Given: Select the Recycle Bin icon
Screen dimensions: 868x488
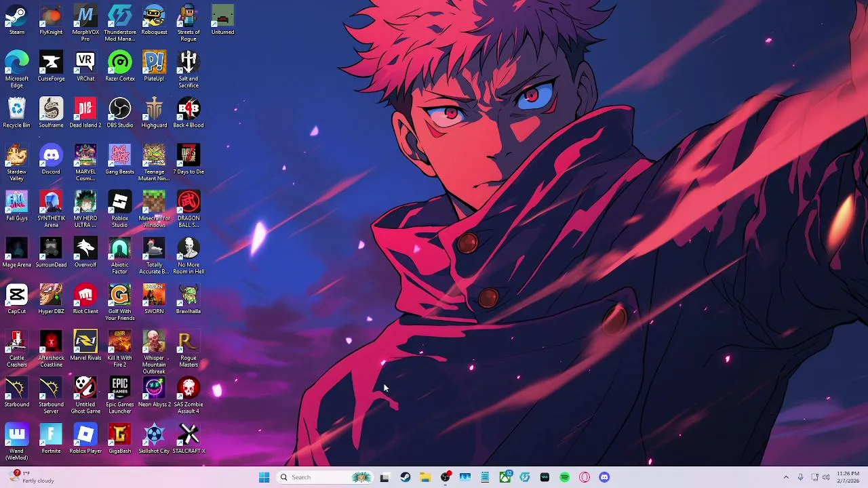Looking at the screenshot, I should [17, 113].
